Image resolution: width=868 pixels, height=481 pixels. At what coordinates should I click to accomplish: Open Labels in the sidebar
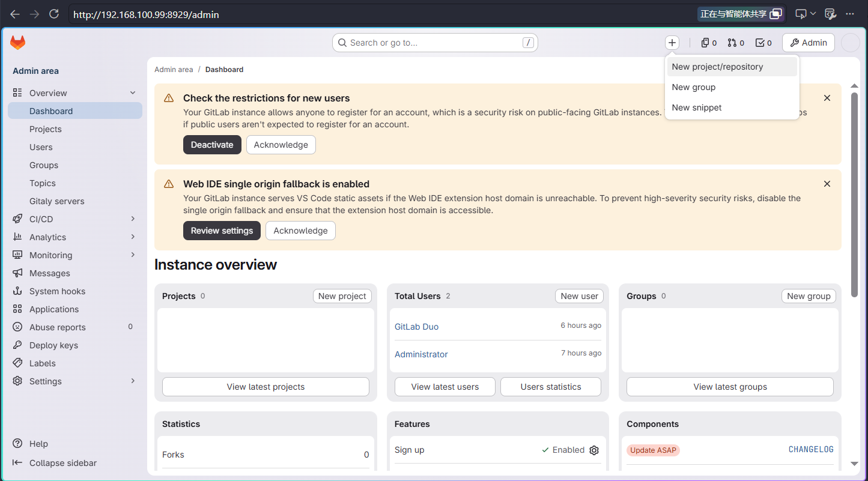pos(75,363)
